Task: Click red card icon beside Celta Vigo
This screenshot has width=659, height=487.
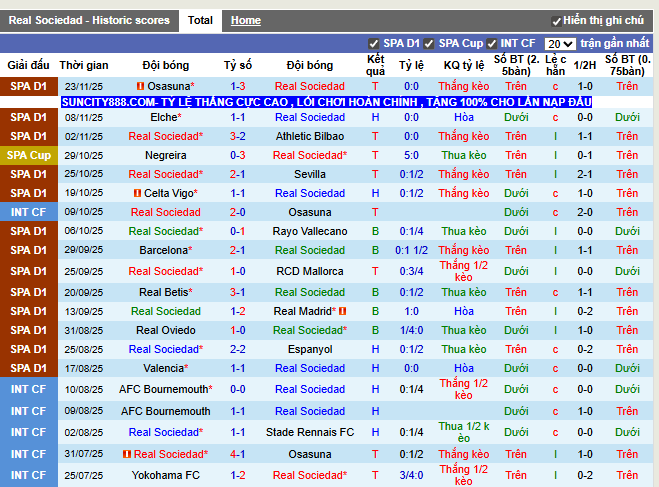Action: tap(137, 193)
